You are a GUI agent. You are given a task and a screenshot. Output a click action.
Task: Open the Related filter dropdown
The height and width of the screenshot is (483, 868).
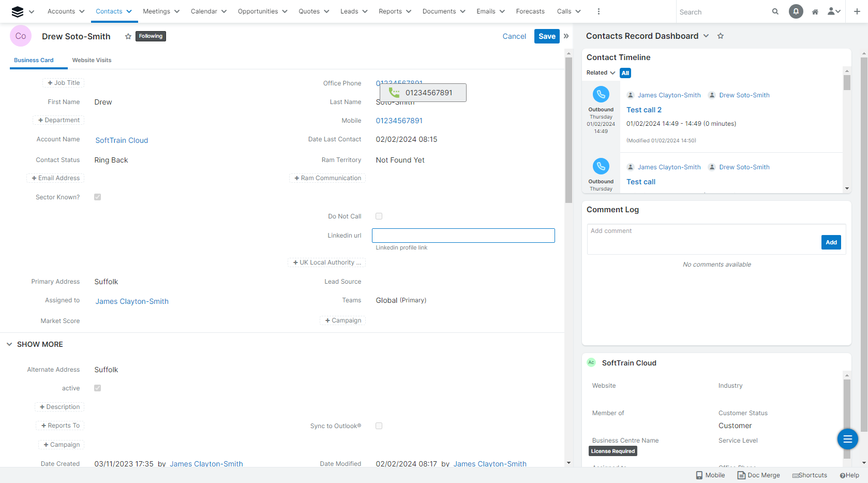pyautogui.click(x=601, y=73)
